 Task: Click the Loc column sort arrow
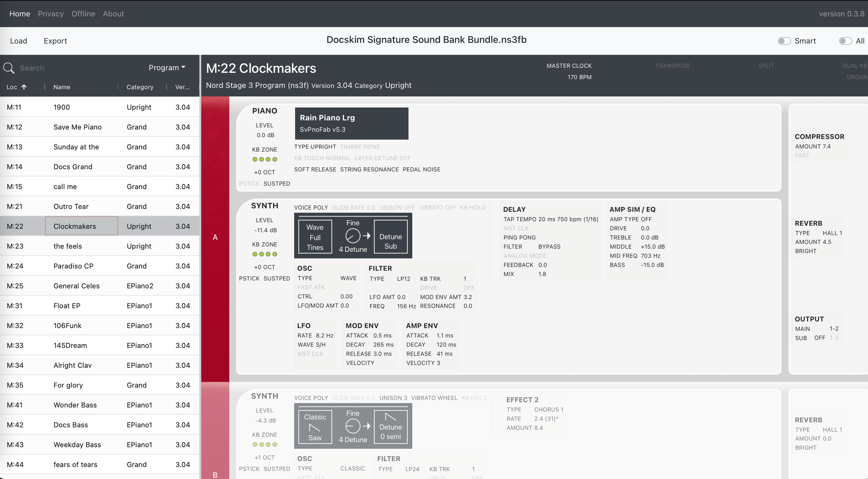tap(24, 87)
